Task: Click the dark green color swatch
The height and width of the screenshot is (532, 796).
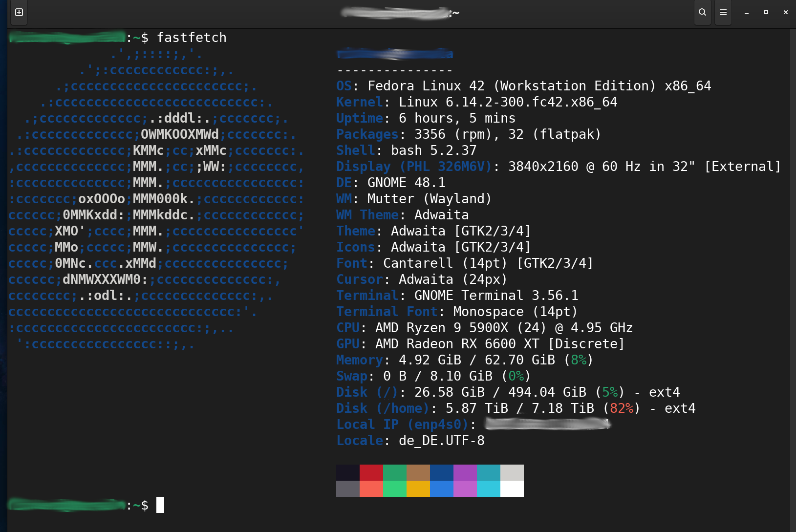Action: point(395,472)
